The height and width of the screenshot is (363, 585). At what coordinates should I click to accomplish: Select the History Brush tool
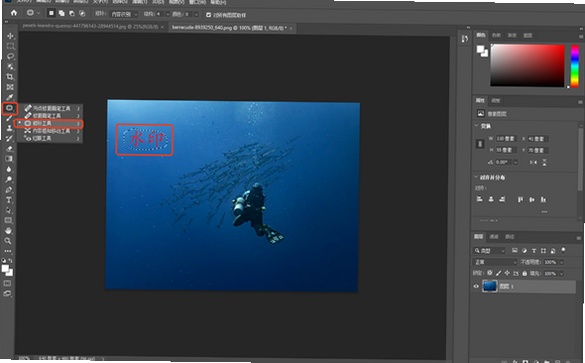(9, 138)
